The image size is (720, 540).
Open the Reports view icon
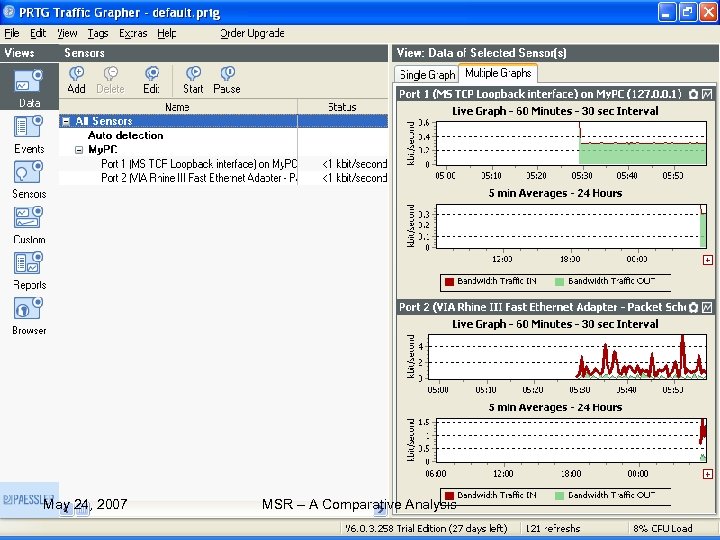[x=28, y=263]
